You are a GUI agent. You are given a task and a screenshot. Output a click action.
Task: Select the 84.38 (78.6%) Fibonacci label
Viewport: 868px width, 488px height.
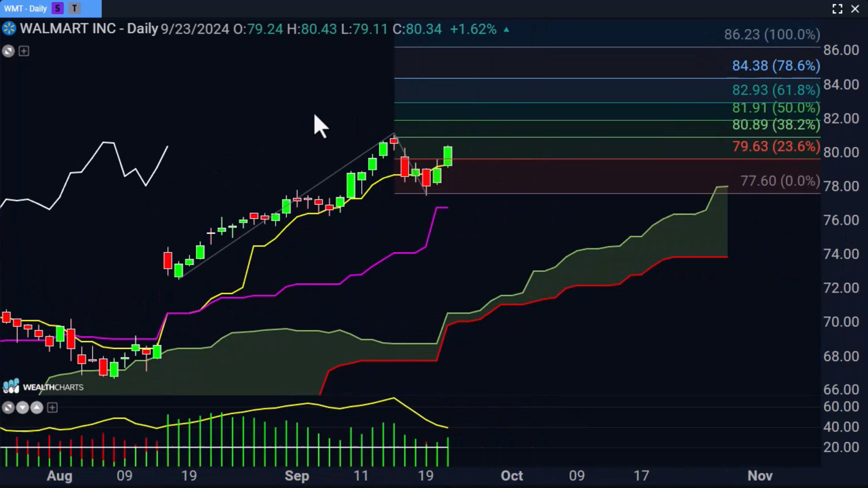[x=776, y=66]
